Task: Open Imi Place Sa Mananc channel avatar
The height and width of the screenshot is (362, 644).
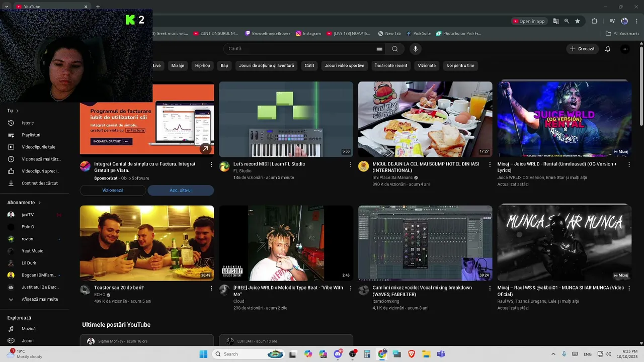Action: tap(364, 166)
